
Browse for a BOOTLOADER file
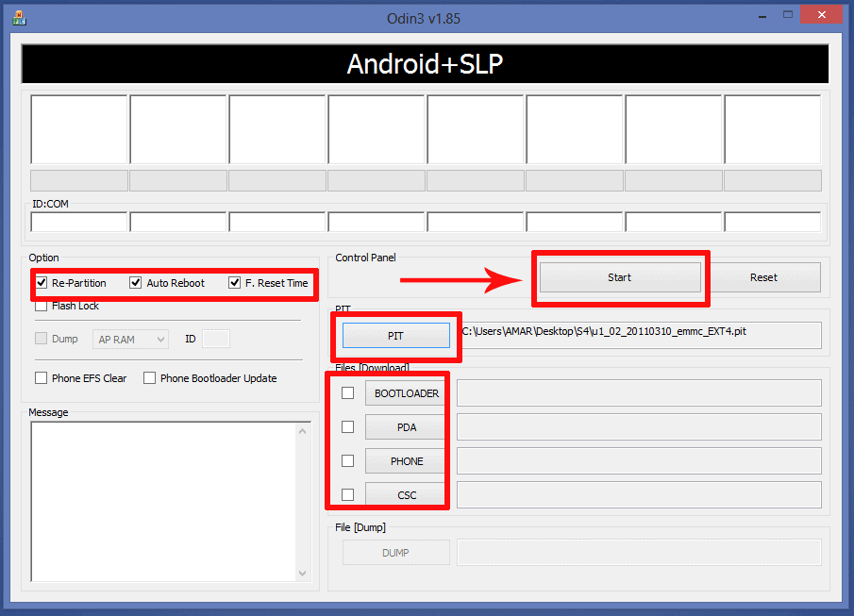point(407,393)
